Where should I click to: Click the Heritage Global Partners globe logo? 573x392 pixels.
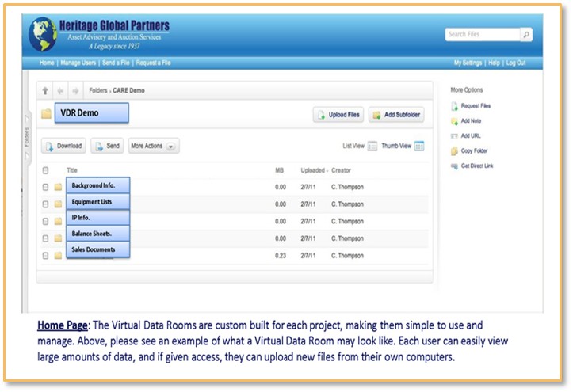[43, 34]
